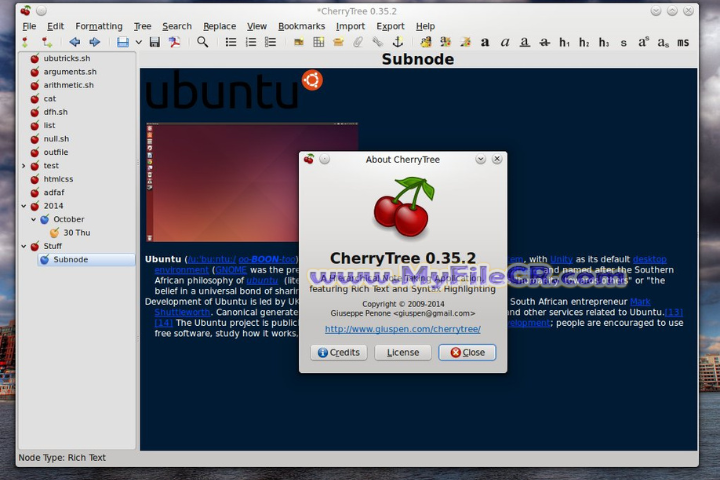720x480 pixels.
Task: Open the Help menu
Action: coord(425,27)
